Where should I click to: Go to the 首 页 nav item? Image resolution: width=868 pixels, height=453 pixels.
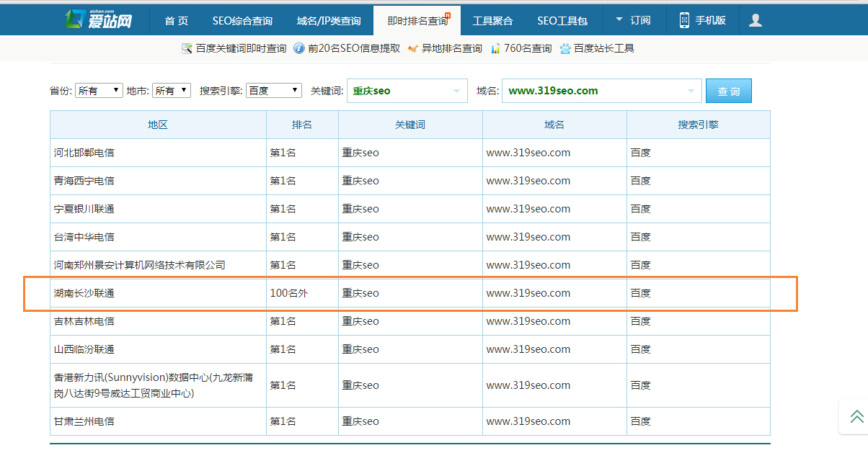click(x=177, y=20)
